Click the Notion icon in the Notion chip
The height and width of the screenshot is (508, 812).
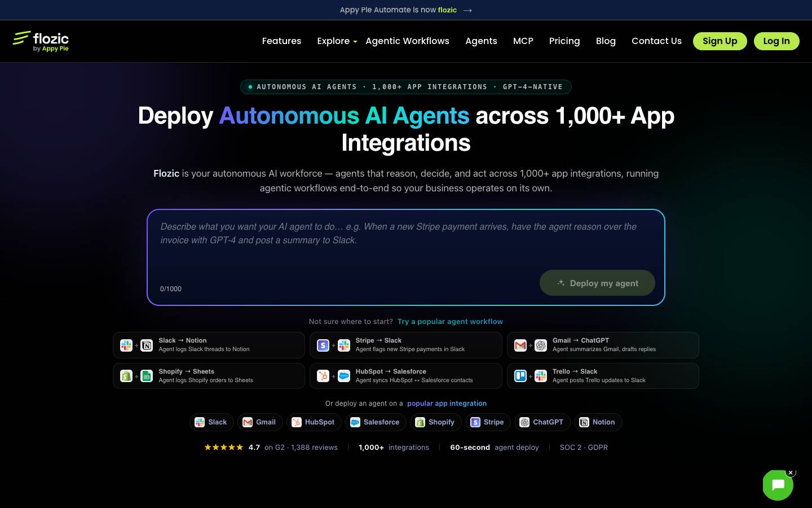pyautogui.click(x=584, y=422)
